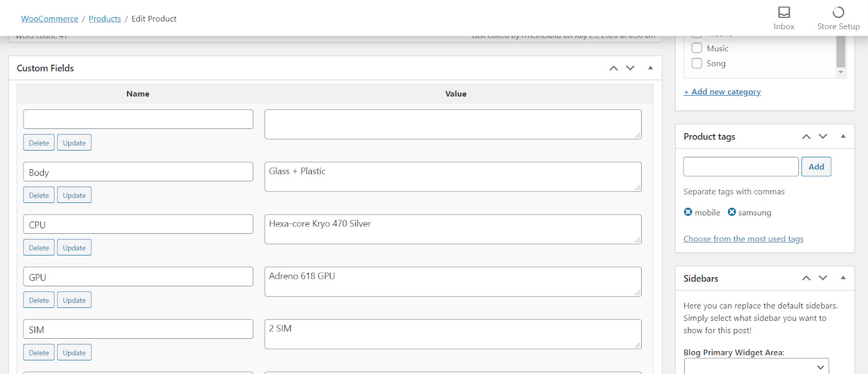Focus the product tags input field
Screen dimensions: 868x374
click(741, 167)
